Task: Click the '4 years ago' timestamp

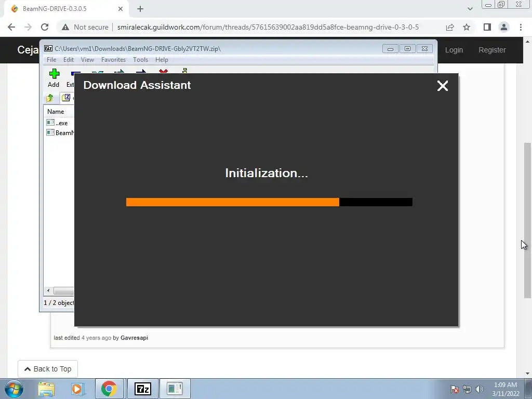Action: (96, 338)
